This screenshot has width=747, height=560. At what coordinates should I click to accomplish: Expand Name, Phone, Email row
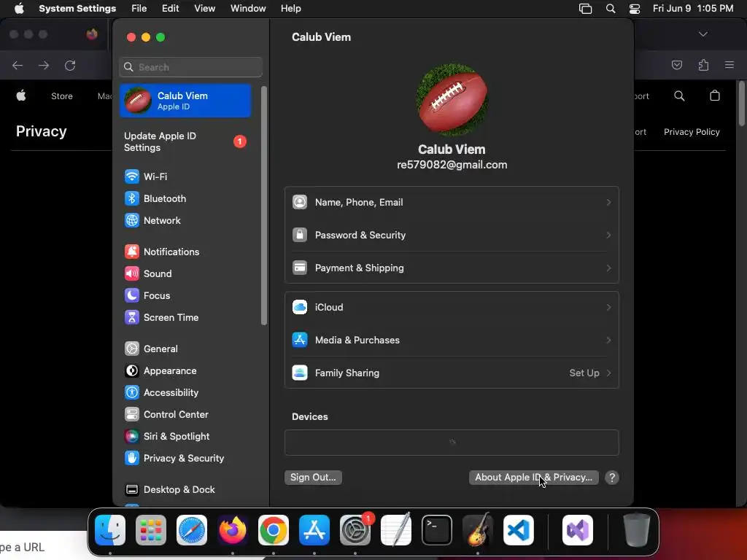[x=452, y=203]
